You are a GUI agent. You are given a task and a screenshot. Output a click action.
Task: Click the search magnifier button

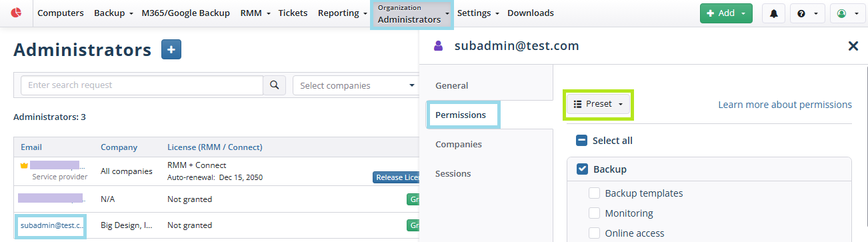coord(275,85)
